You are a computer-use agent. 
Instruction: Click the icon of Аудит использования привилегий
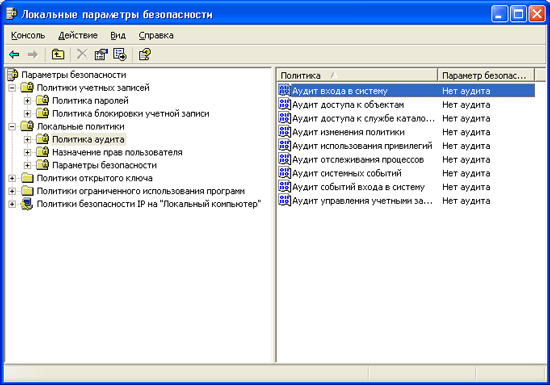284,145
